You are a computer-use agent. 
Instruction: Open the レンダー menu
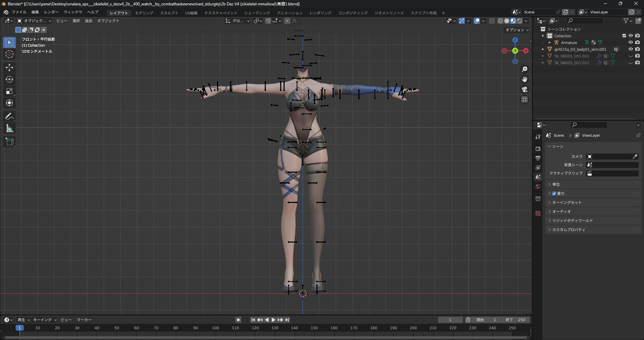tap(51, 12)
